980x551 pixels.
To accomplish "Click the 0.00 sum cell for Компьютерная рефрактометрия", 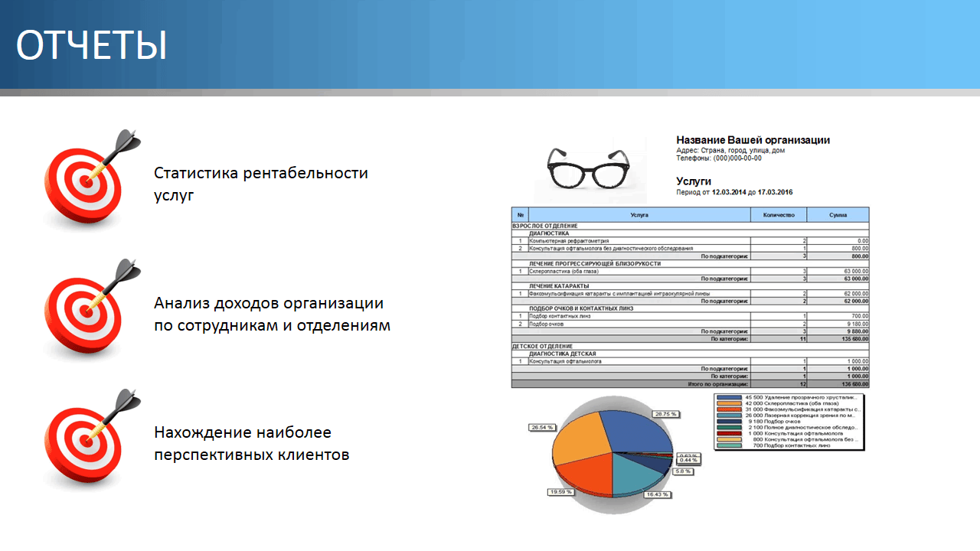I will [838, 241].
